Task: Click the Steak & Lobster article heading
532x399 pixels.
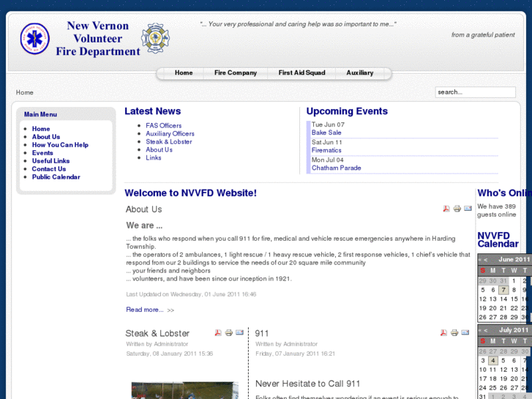Action: [157, 333]
